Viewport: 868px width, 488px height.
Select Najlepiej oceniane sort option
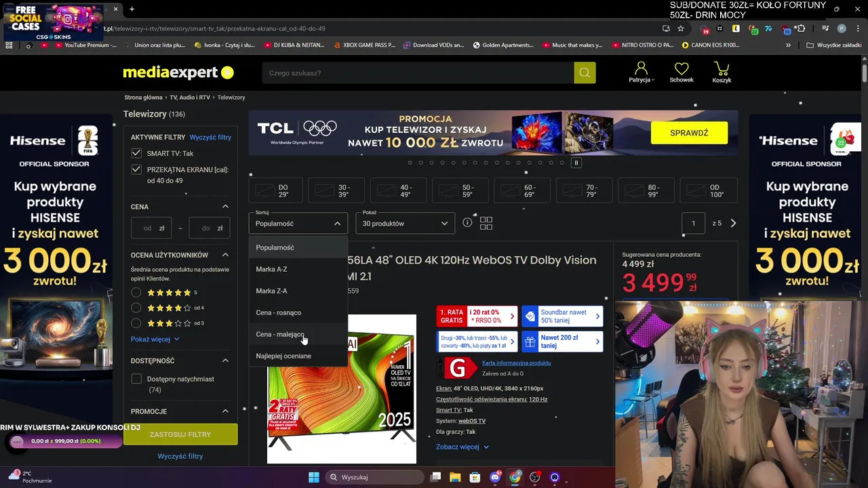298,356
